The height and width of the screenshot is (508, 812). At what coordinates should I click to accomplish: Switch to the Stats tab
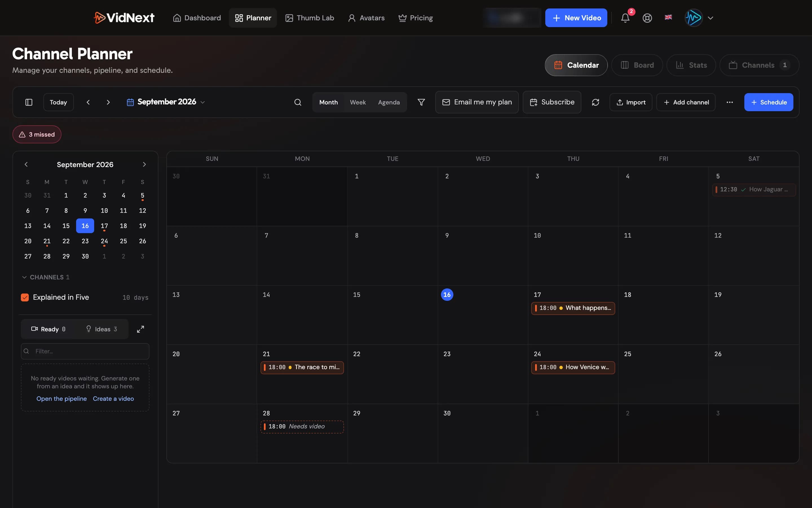pos(691,65)
